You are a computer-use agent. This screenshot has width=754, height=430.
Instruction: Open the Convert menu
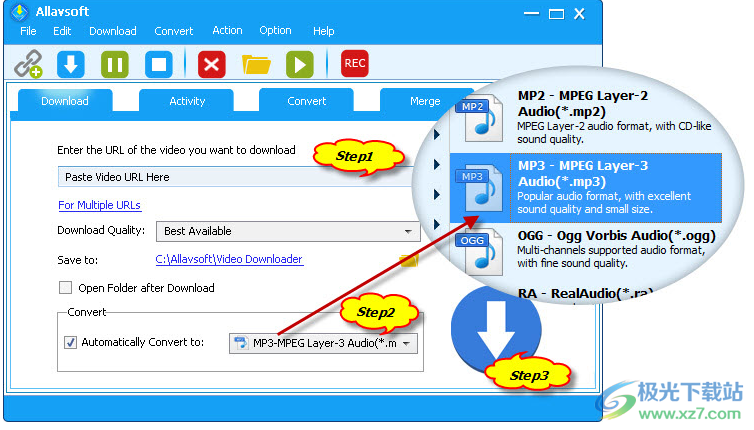[x=174, y=31]
